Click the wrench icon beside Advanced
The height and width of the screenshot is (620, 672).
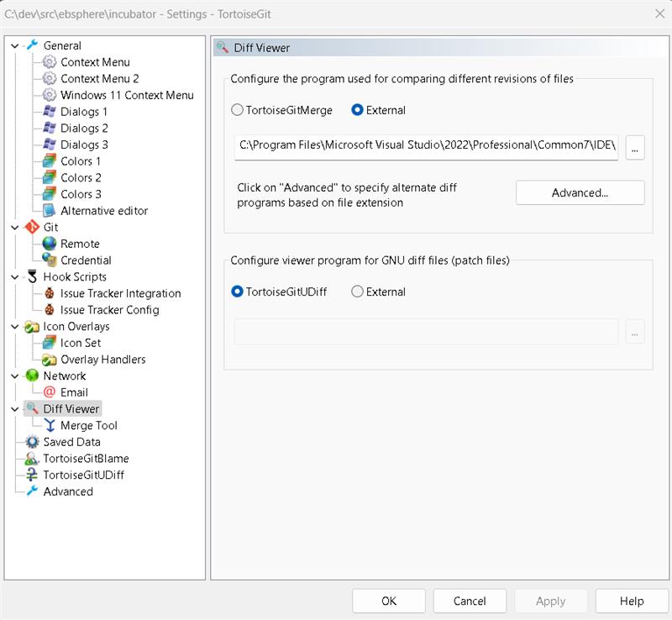(x=33, y=491)
